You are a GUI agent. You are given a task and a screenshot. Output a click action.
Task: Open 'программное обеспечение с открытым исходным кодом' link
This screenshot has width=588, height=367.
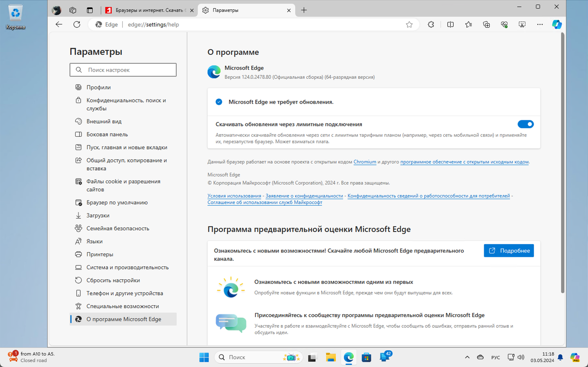(x=465, y=162)
